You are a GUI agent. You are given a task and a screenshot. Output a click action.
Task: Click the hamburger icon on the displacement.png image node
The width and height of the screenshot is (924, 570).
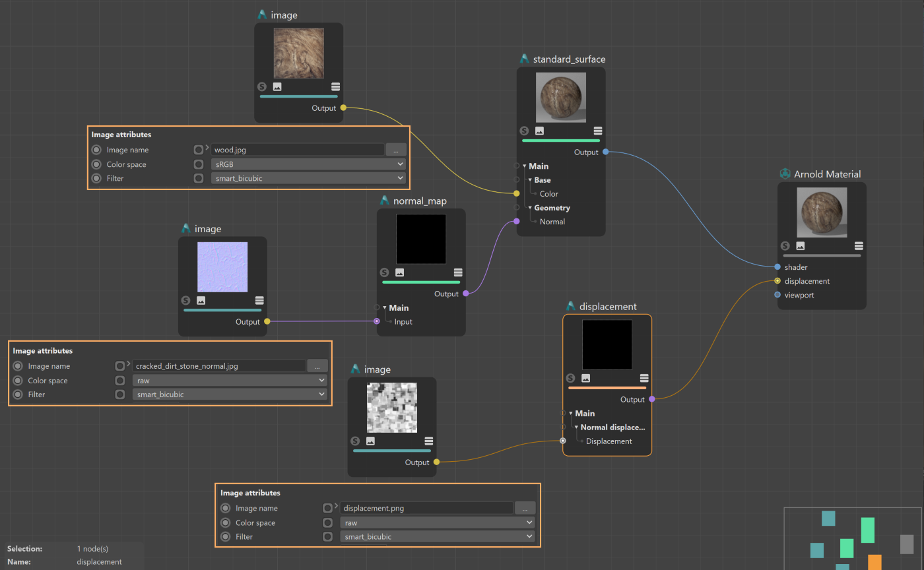point(430,441)
